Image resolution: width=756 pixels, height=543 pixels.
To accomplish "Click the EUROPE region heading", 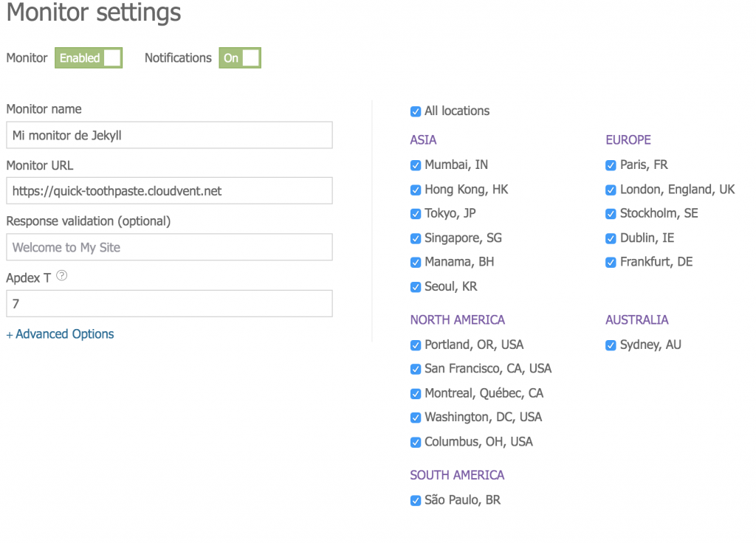I will (628, 139).
